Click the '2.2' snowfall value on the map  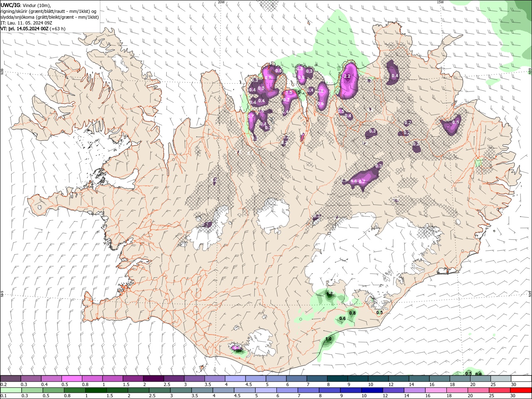pos(348,76)
